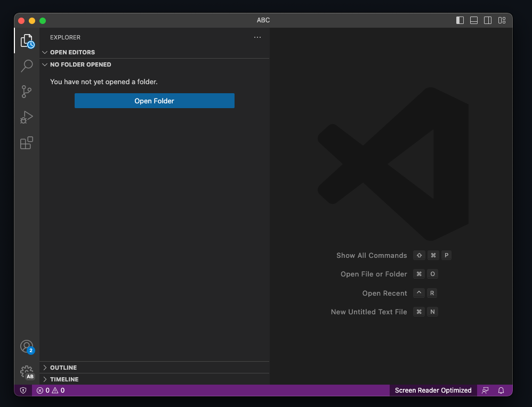Click the Open Recent label
Image resolution: width=532 pixels, height=407 pixels.
[384, 293]
